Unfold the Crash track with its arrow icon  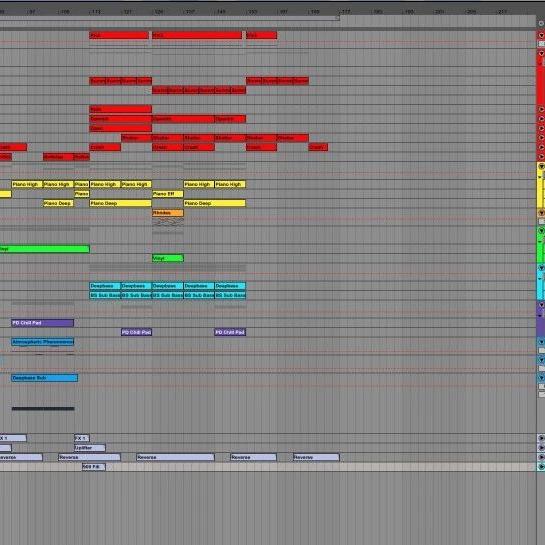541,147
